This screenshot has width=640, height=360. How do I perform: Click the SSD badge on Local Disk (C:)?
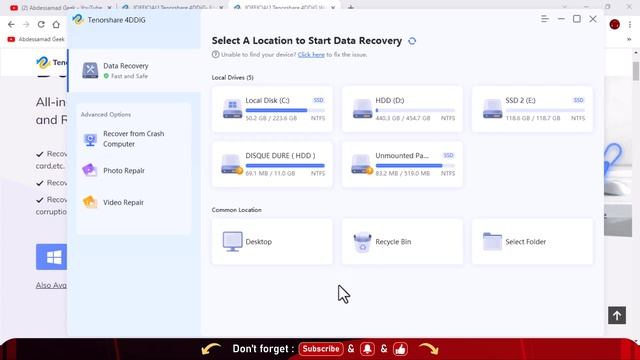tap(318, 100)
